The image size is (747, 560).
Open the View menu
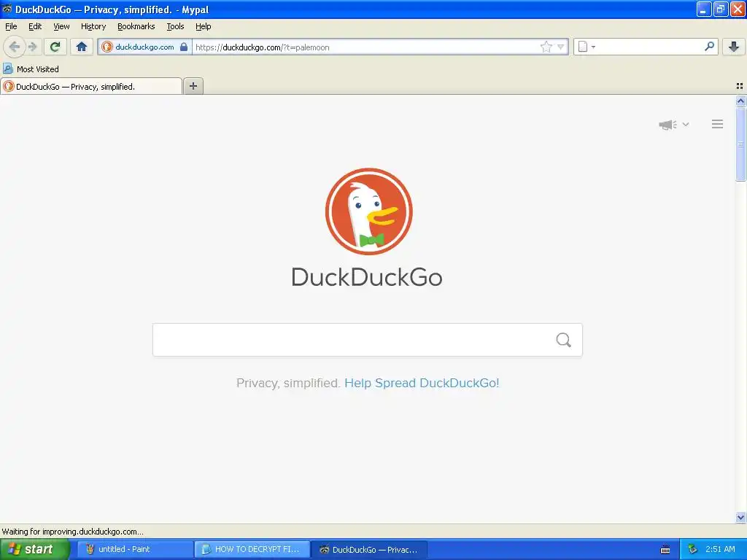click(x=61, y=26)
